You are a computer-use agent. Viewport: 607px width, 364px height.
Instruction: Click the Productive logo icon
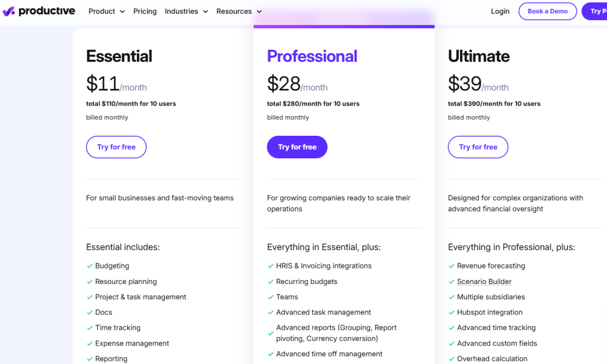click(x=9, y=11)
